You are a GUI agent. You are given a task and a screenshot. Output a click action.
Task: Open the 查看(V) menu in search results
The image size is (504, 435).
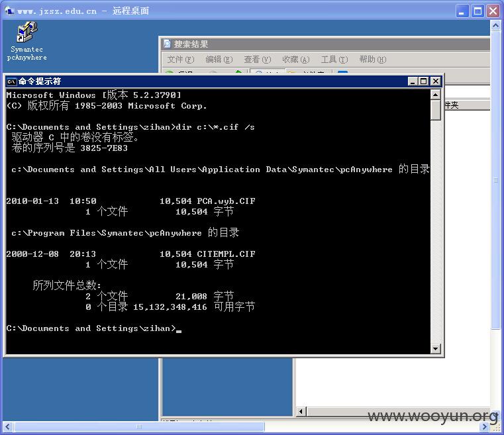pos(258,60)
